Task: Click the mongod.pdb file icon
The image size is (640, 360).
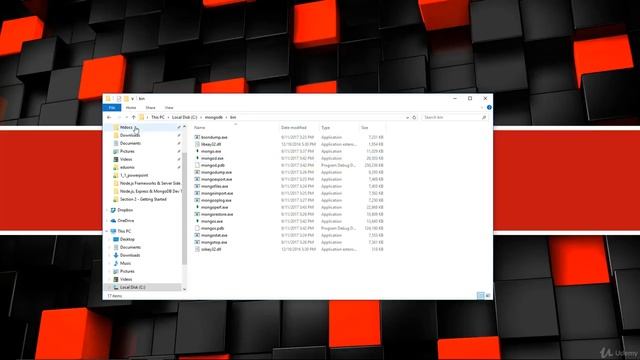Action: click(x=197, y=165)
